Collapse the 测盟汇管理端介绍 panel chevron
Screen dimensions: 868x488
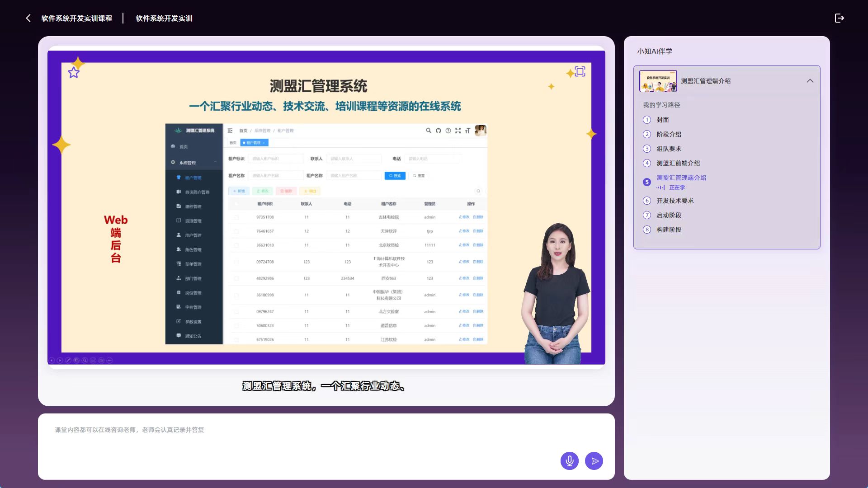[810, 81]
